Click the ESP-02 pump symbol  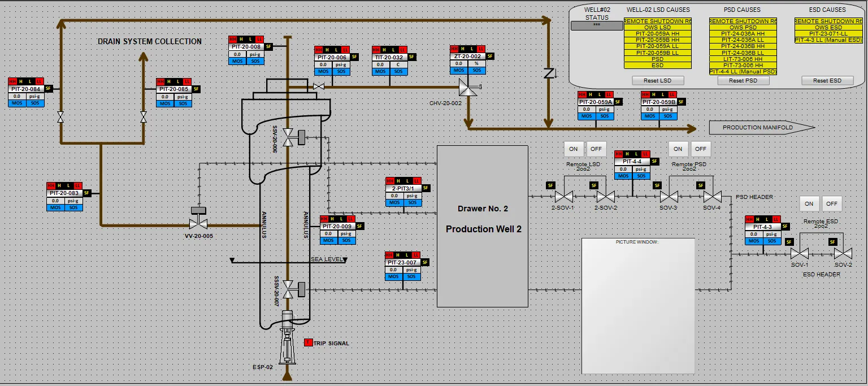(288, 338)
